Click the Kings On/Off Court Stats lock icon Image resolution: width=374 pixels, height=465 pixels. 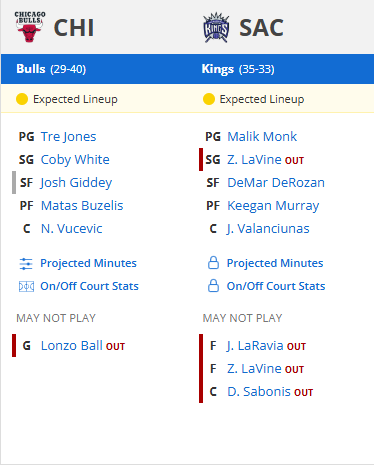click(x=213, y=286)
